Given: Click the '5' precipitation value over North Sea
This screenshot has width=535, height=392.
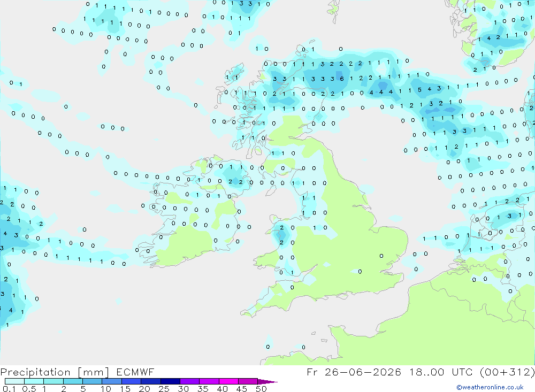Looking at the screenshot, I should (419, 90).
